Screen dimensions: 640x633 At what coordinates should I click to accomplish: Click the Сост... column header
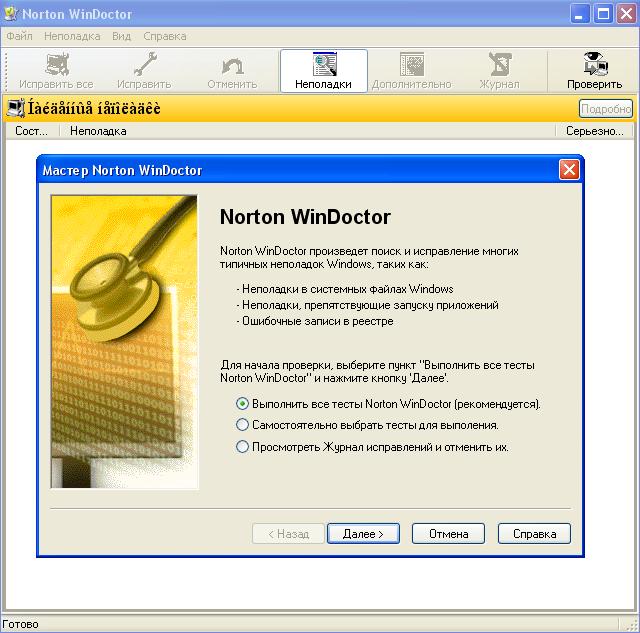pos(31,131)
